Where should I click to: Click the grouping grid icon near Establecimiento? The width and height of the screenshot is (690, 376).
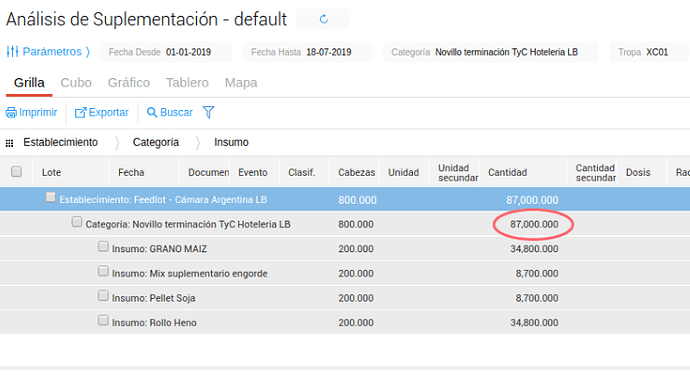[9, 143]
